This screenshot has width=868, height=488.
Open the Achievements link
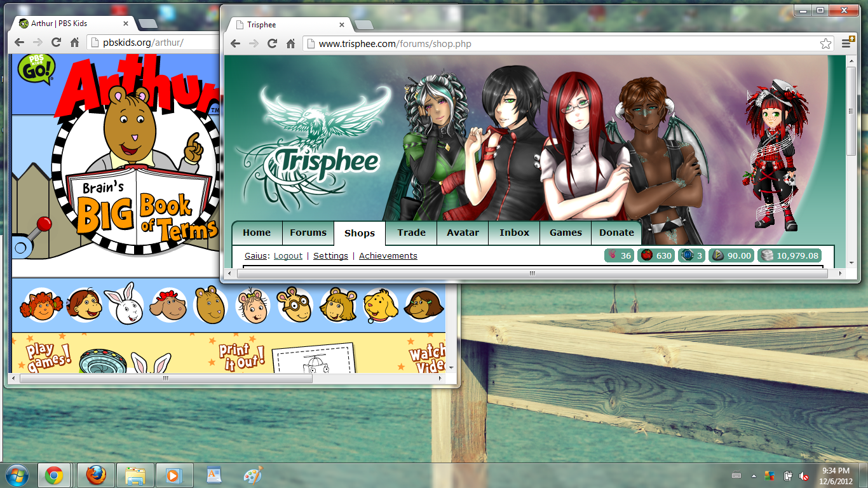388,255
